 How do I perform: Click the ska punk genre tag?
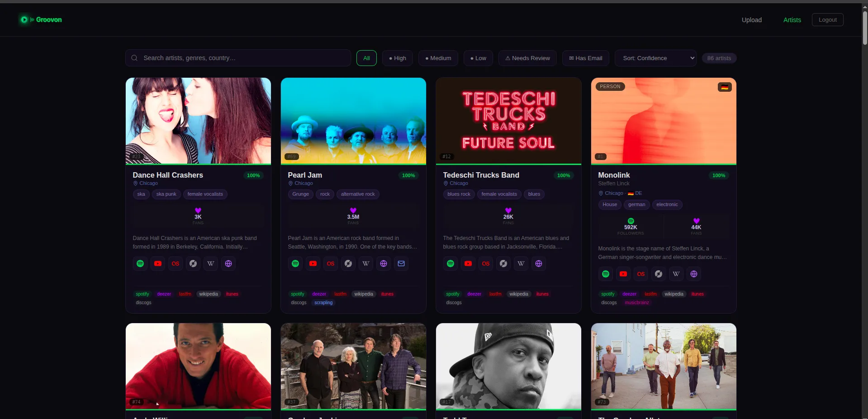pos(166,194)
